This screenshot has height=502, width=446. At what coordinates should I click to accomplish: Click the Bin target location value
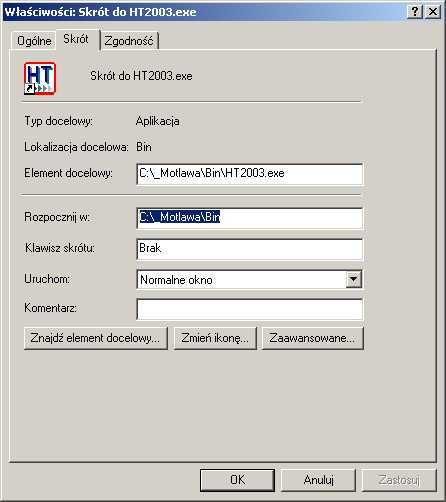click(x=144, y=147)
